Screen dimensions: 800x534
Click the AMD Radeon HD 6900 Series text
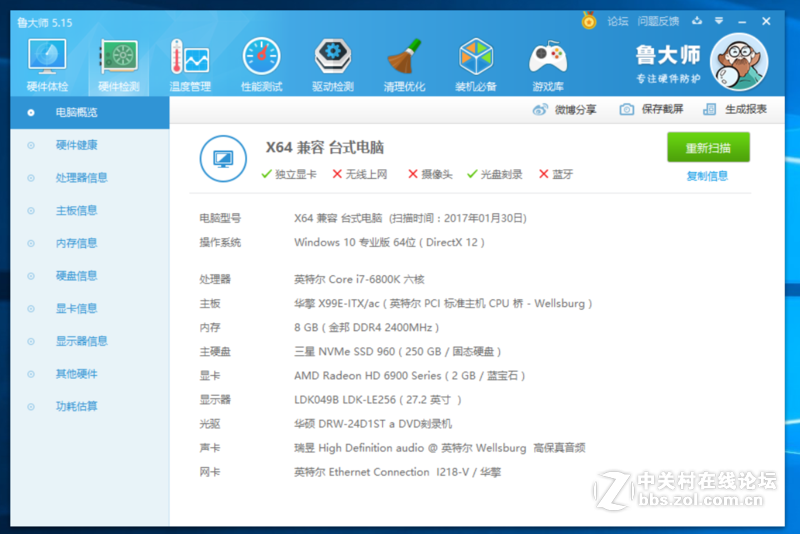click(409, 376)
